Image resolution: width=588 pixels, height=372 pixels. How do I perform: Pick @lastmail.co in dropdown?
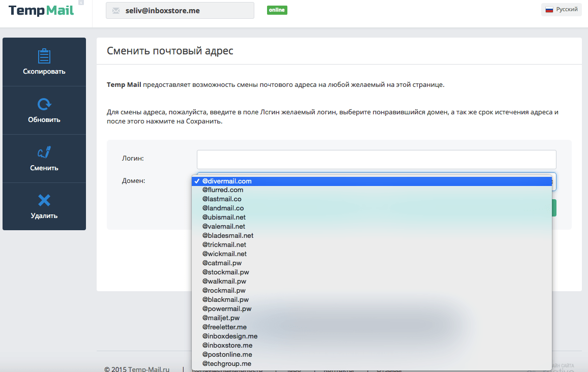372,199
